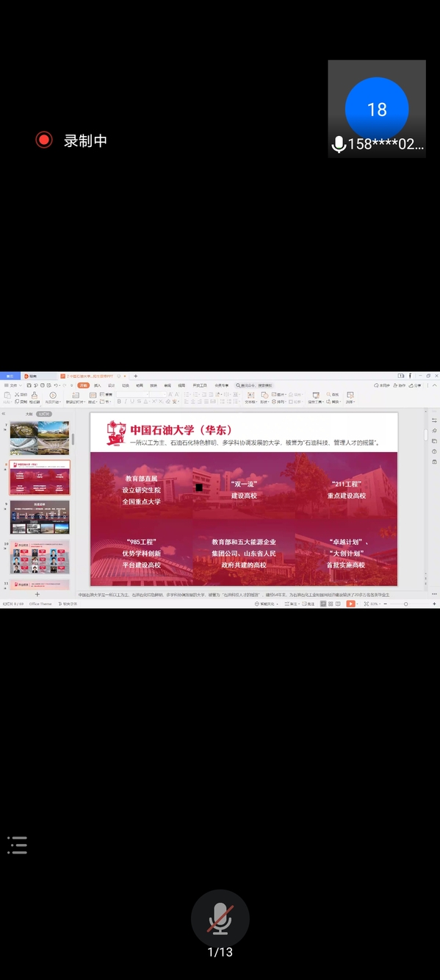440x980 pixels.
Task: Select slide 9 thumbnail in panel
Action: click(40, 517)
